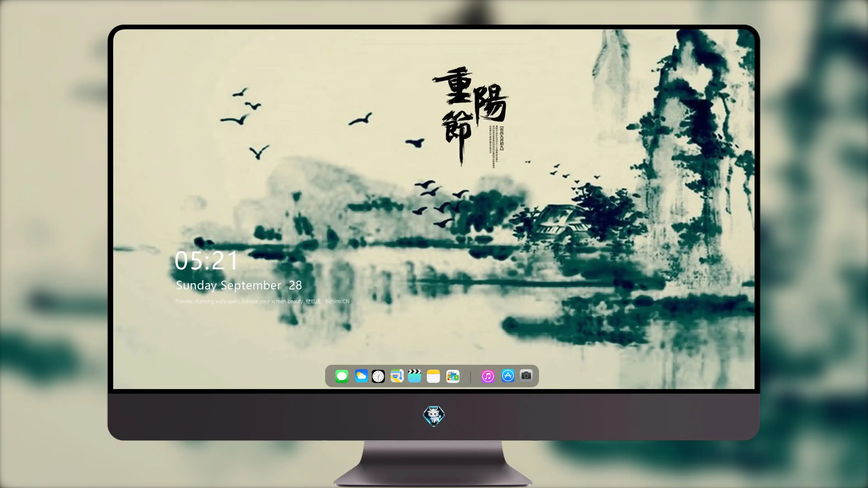Open the yellow Notes app

pyautogui.click(x=433, y=376)
